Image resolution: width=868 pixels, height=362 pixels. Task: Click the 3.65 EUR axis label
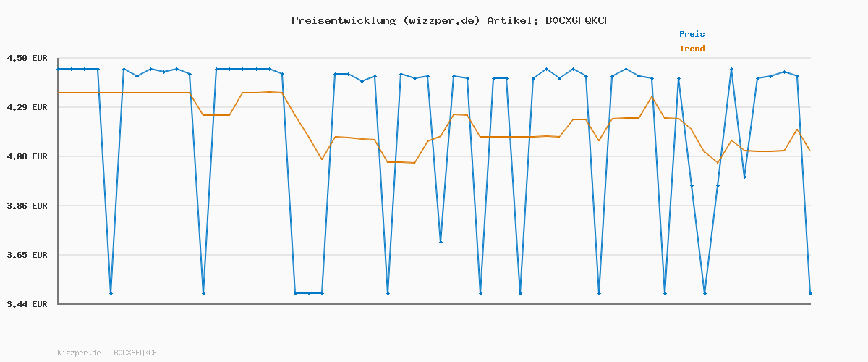(x=27, y=255)
